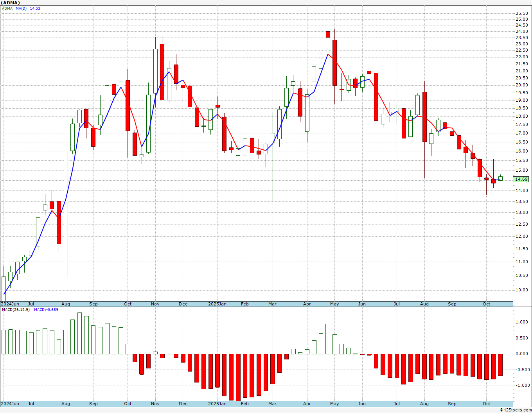Screen dimensions: 532x413
Task: Click the (ADMA) chart title
Action: [11, 3]
